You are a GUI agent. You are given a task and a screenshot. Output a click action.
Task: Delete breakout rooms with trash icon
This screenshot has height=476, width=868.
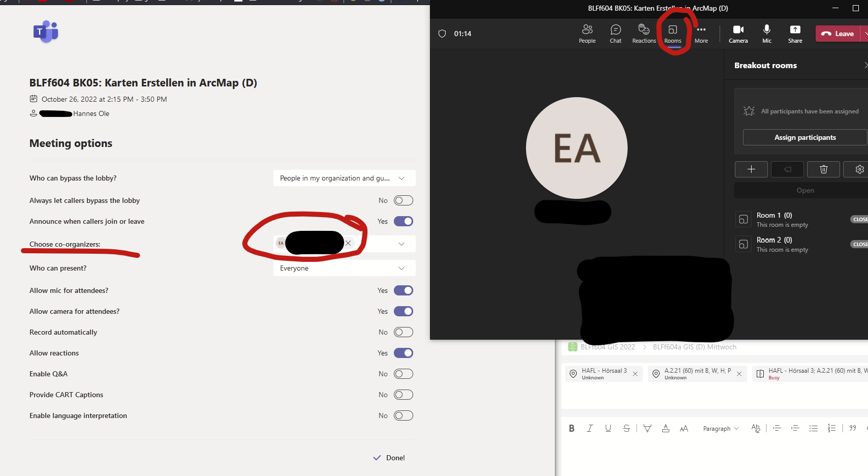(x=823, y=169)
